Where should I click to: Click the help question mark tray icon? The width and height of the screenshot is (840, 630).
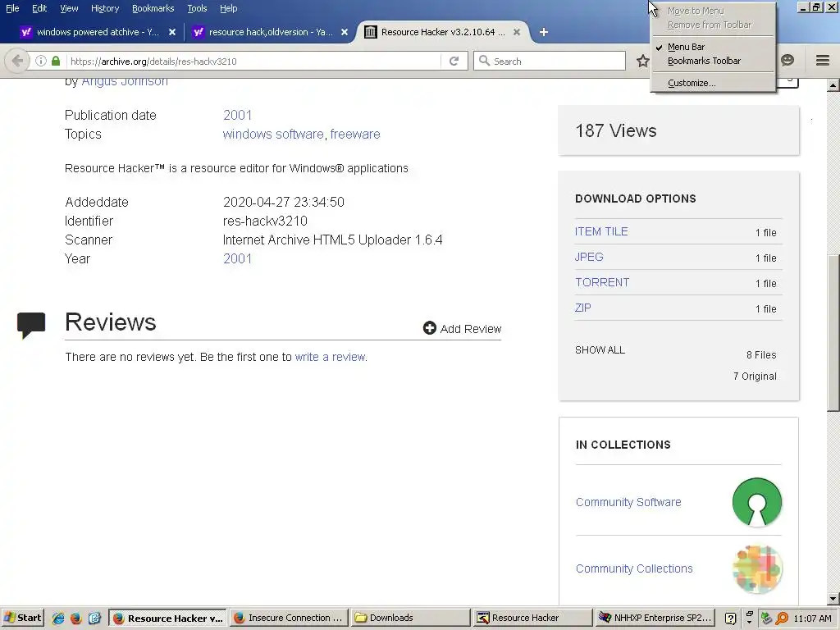[730, 619]
